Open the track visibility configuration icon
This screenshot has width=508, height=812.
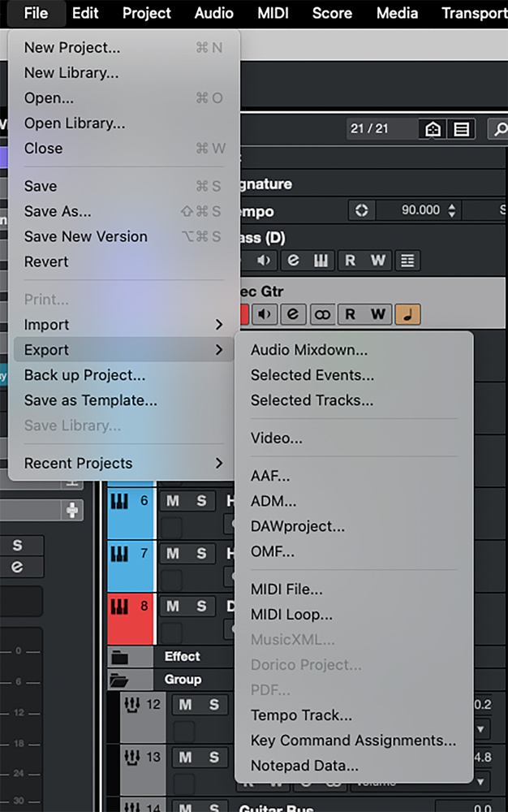point(433,129)
